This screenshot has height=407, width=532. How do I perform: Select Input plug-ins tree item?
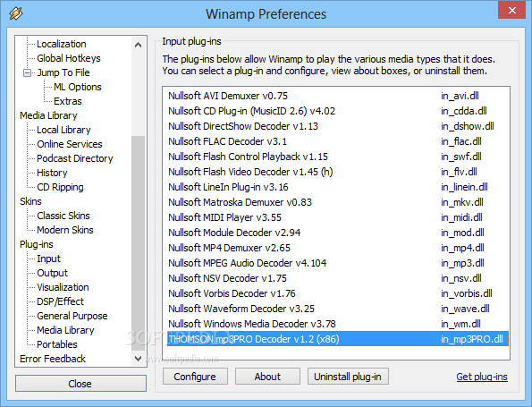click(x=48, y=259)
